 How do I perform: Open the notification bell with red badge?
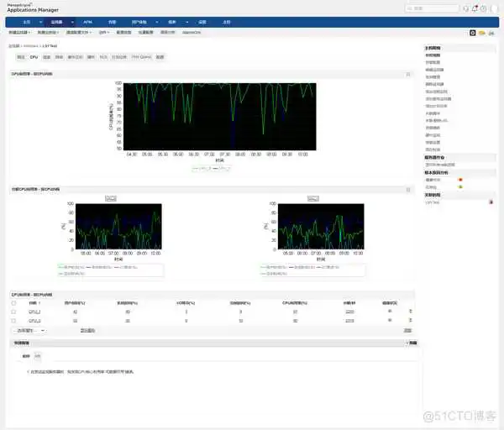point(475,8)
